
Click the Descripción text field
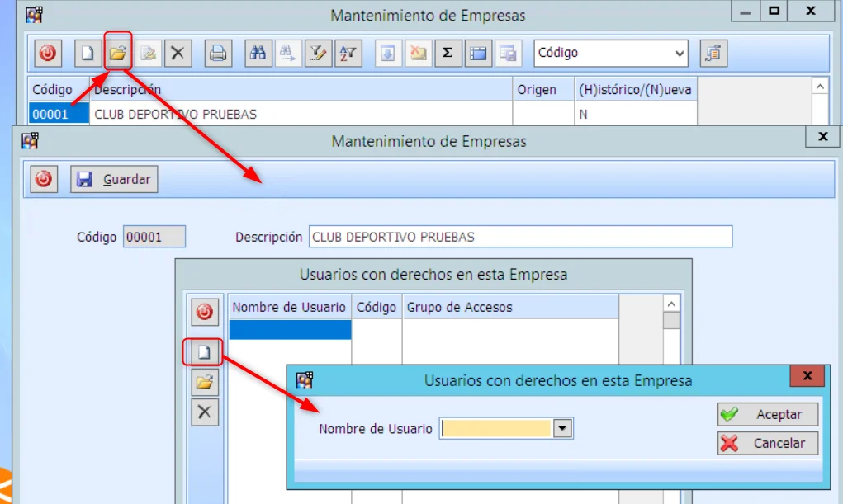pyautogui.click(x=520, y=237)
